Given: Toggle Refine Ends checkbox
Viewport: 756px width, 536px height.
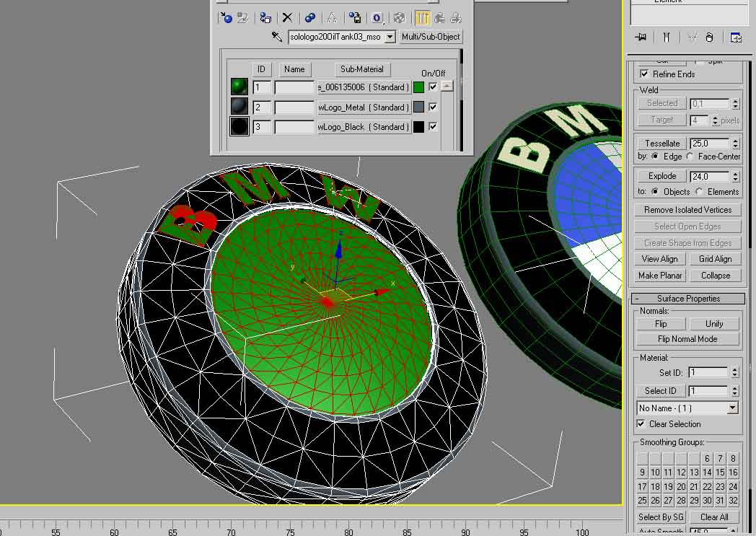Looking at the screenshot, I should tap(644, 74).
